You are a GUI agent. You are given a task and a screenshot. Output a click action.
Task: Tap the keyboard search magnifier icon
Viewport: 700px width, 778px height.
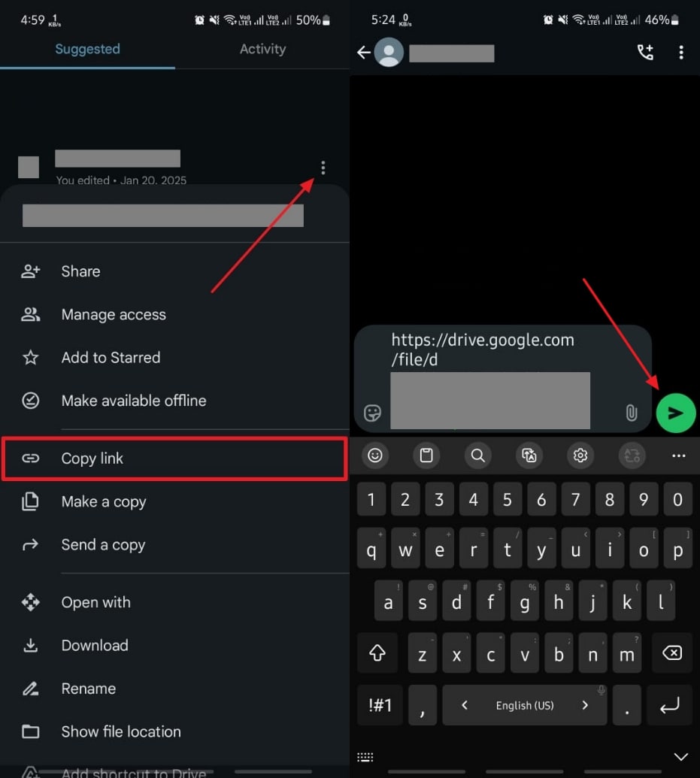coord(477,455)
